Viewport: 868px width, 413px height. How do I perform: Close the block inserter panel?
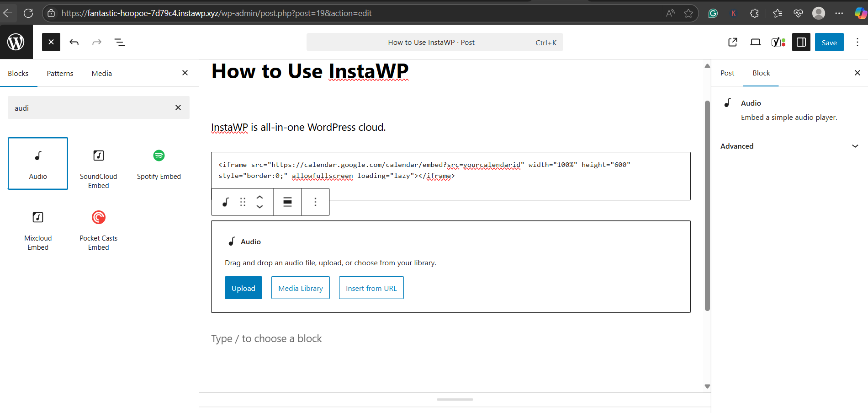[x=185, y=73]
